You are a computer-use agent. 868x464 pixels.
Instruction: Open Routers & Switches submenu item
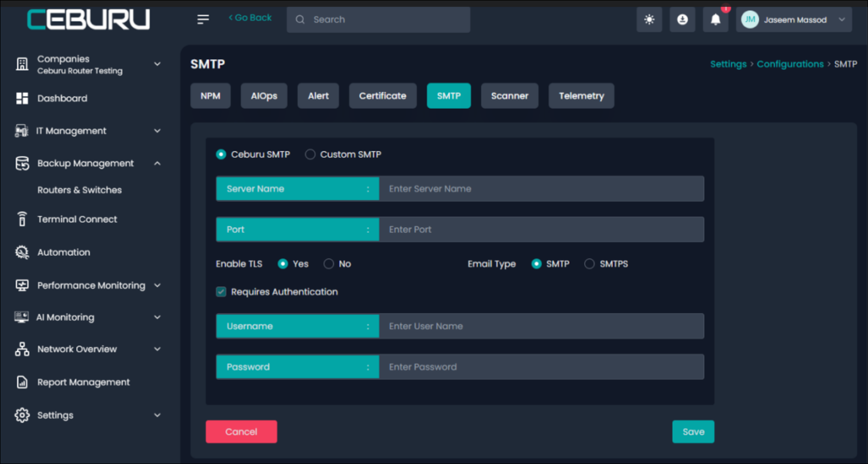(79, 190)
